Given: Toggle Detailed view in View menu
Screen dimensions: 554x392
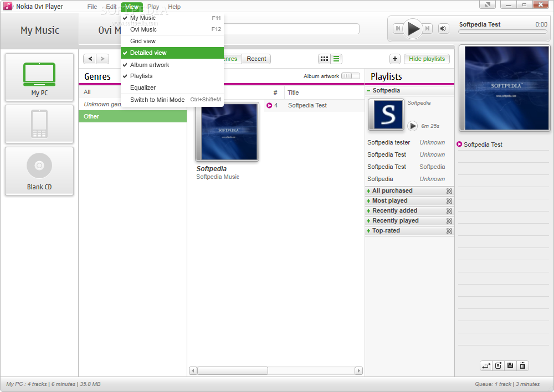Looking at the screenshot, I should pyautogui.click(x=172, y=53).
